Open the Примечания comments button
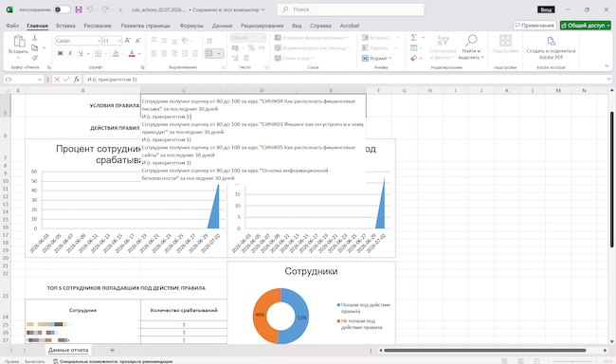The image size is (616, 364). point(534,26)
